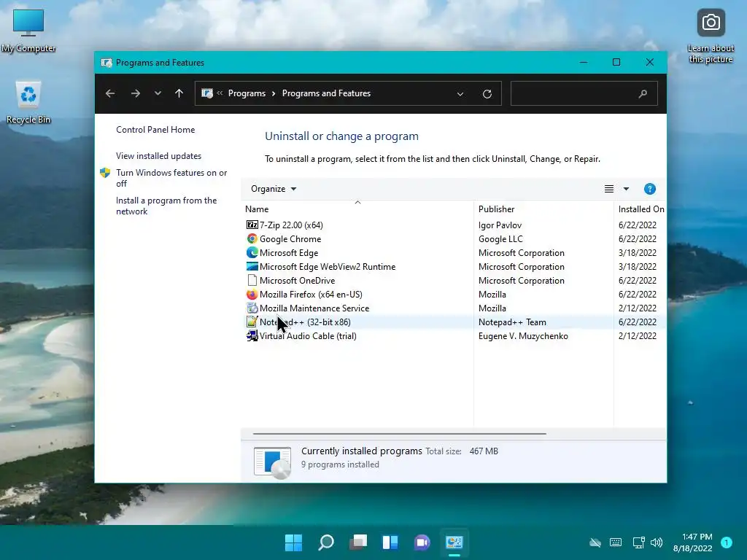Viewport: 747px width, 560px height.
Task: Sort by the Installed On column header
Action: coord(640,209)
